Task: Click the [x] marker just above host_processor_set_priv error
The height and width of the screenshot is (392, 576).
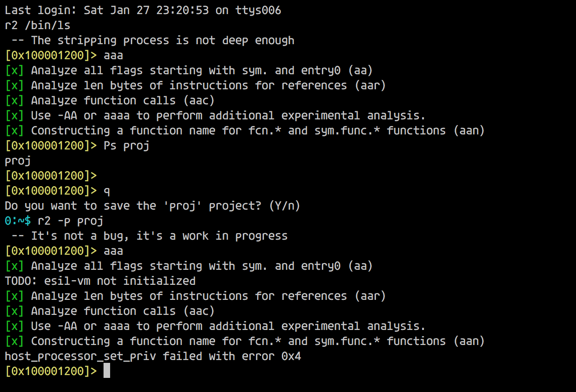Action: click(14, 341)
